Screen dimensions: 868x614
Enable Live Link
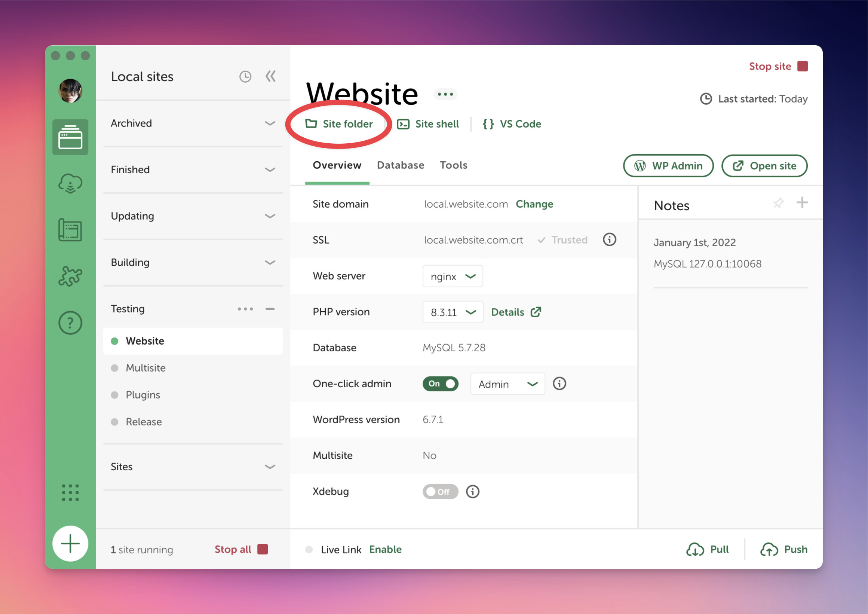[x=385, y=549]
